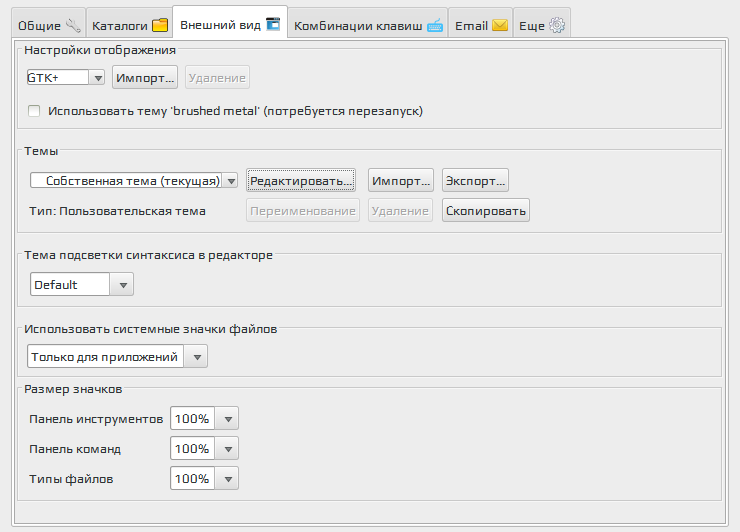Open Типы файлов icon size dropdown
The image size is (740, 532).
click(x=204, y=479)
